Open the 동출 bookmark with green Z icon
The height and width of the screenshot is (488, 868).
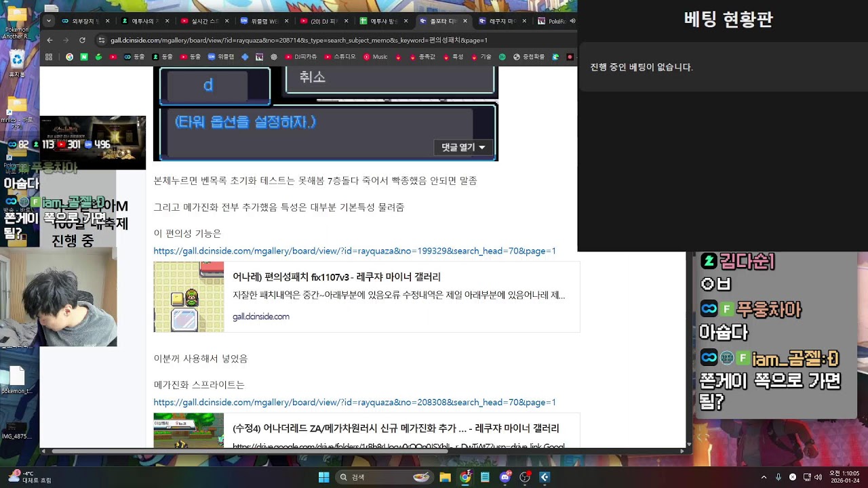pos(162,57)
